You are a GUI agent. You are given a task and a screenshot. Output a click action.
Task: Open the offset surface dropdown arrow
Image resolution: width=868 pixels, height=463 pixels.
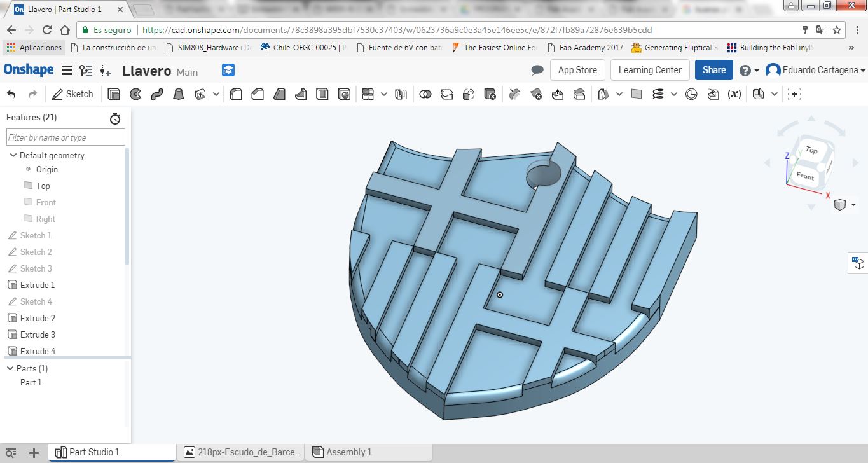[x=619, y=94]
